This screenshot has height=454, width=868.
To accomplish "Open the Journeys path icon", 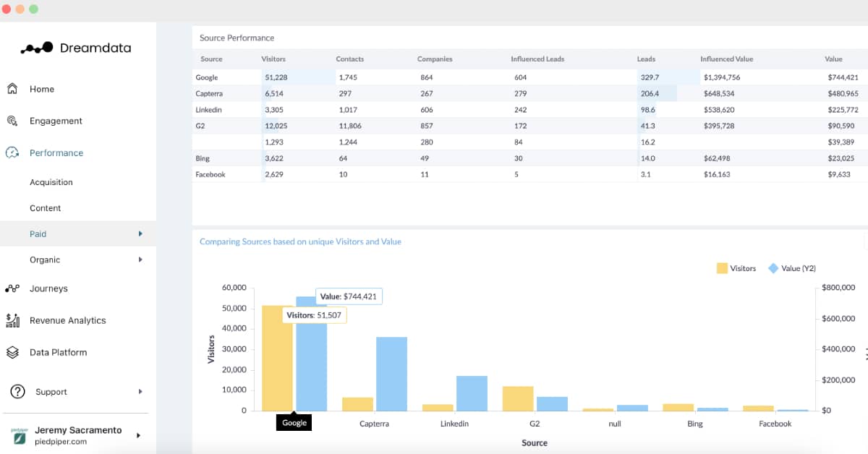I will pos(12,288).
